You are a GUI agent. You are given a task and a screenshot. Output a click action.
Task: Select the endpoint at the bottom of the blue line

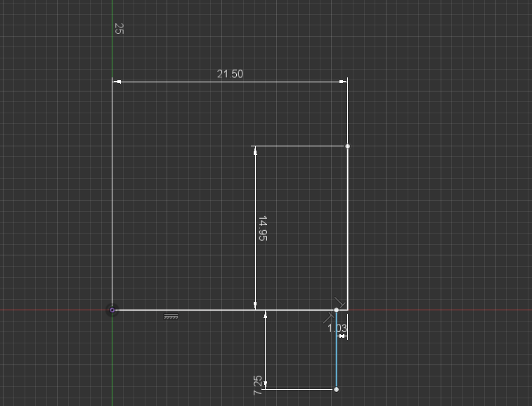pos(336,389)
